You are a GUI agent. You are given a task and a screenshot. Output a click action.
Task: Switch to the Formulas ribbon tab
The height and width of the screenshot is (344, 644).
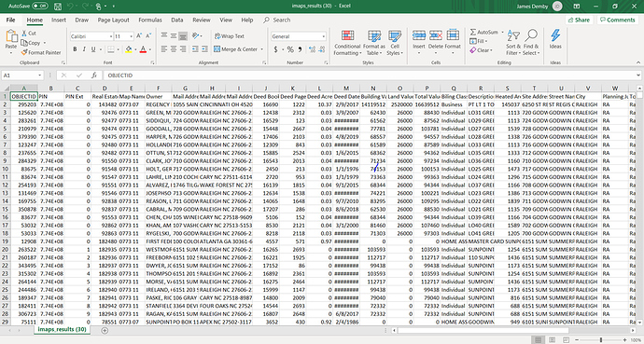(150, 20)
